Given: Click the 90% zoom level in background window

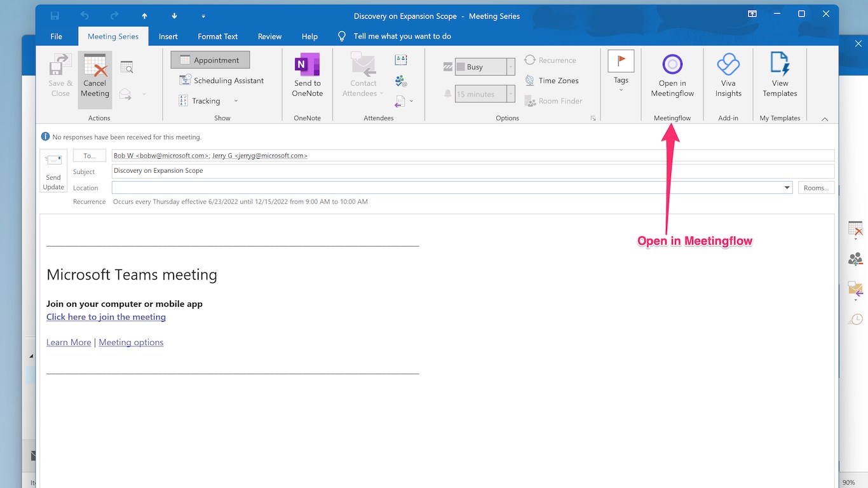Looking at the screenshot, I should coord(850,483).
